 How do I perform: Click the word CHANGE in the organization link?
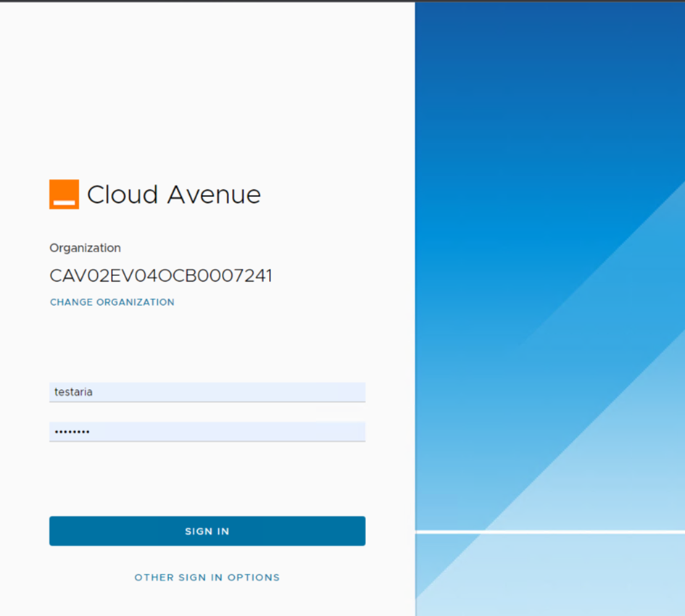[x=71, y=302]
